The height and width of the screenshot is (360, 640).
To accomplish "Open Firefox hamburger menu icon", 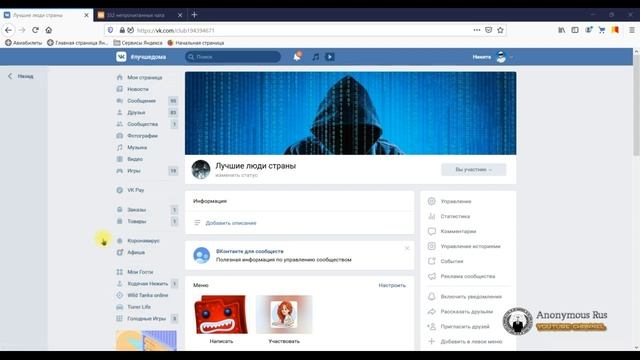I will click(x=631, y=30).
